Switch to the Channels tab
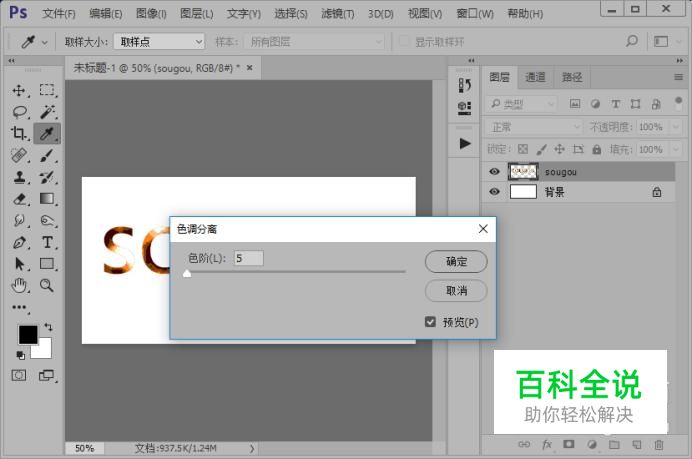The width and height of the screenshot is (692, 459). click(x=535, y=77)
